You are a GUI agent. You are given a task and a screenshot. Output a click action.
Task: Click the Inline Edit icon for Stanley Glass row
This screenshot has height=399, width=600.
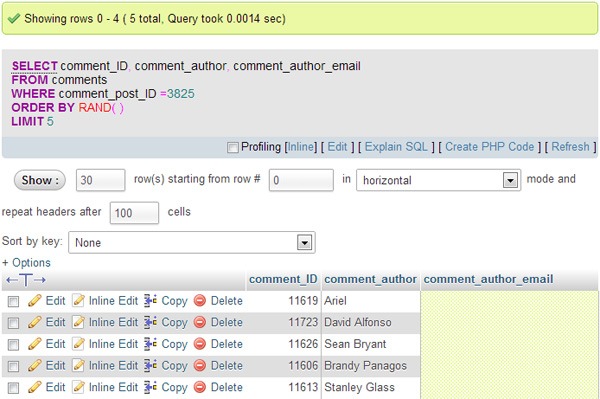coord(78,387)
